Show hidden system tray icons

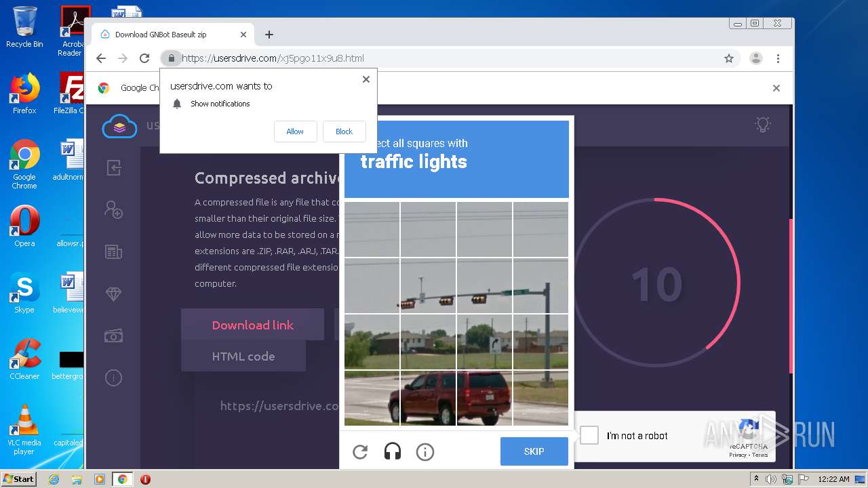[756, 479]
